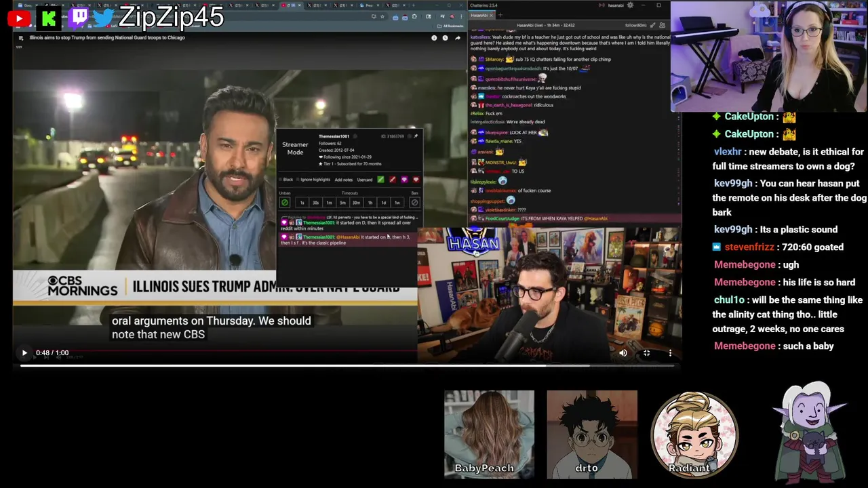868x488 pixels.
Task: Click the purple gem VIP icon
Action: pyautogui.click(x=404, y=180)
